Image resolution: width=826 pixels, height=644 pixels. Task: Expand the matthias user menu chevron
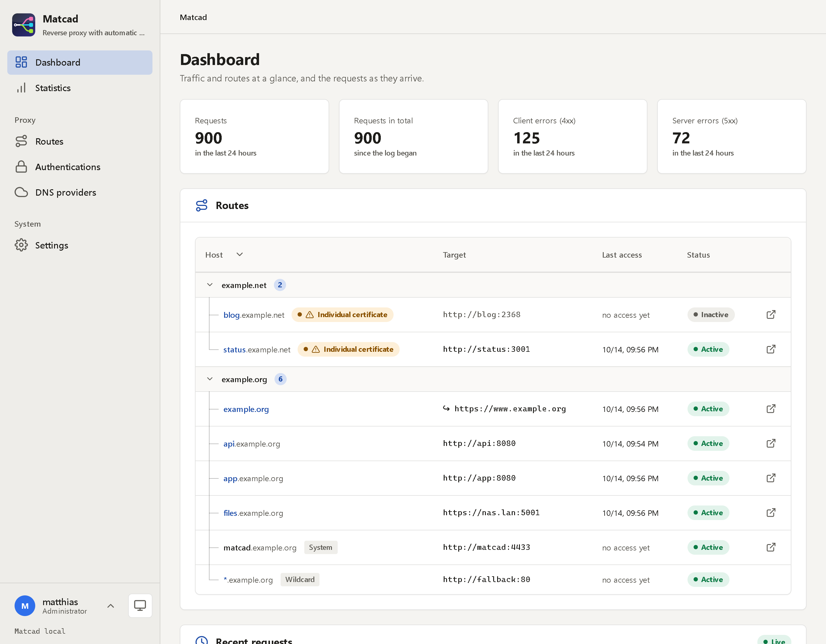click(x=111, y=606)
